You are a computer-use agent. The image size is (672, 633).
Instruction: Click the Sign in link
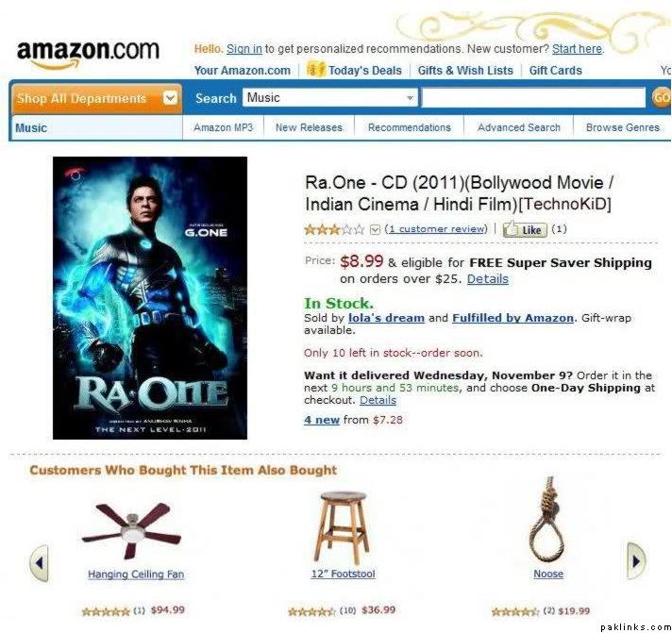coord(244,49)
